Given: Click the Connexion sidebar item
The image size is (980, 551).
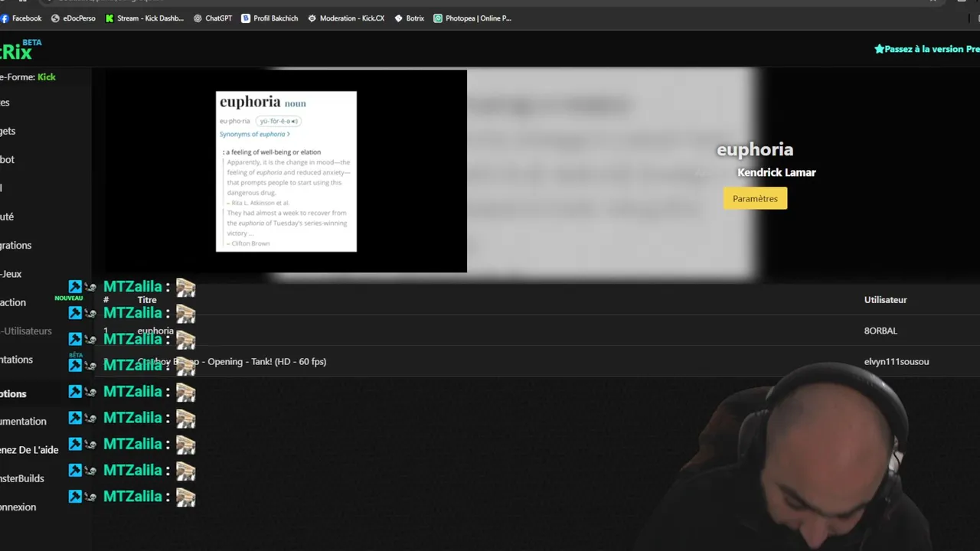Looking at the screenshot, I should coord(18,507).
